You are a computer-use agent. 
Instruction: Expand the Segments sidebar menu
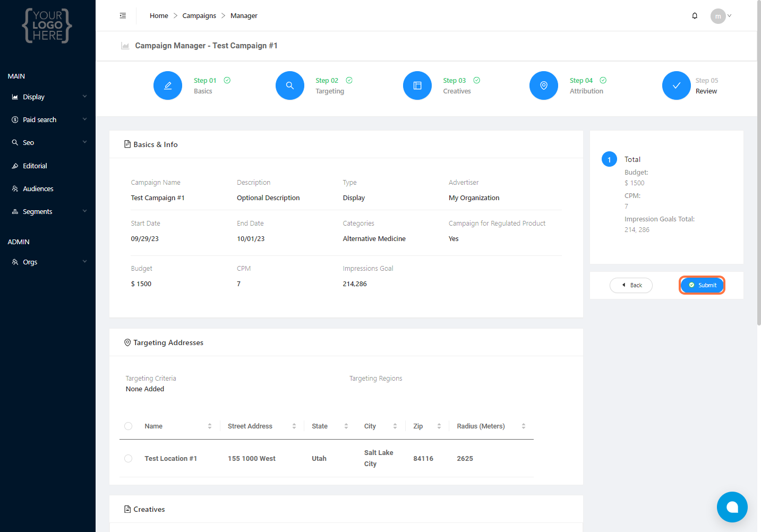pos(48,212)
